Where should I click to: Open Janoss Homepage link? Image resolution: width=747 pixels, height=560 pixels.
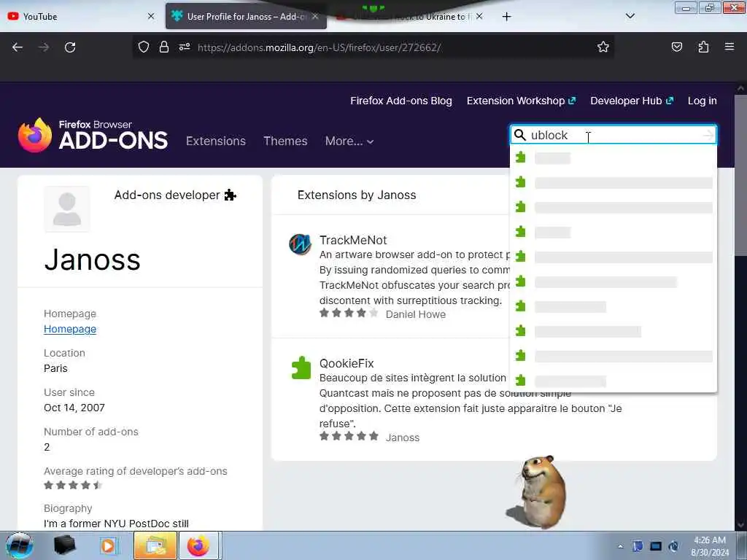coord(70,329)
